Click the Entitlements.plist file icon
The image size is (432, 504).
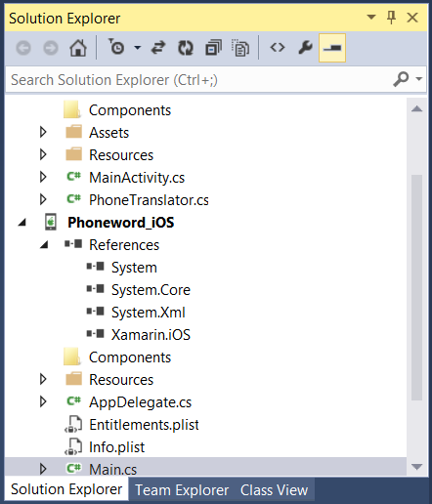[73, 424]
